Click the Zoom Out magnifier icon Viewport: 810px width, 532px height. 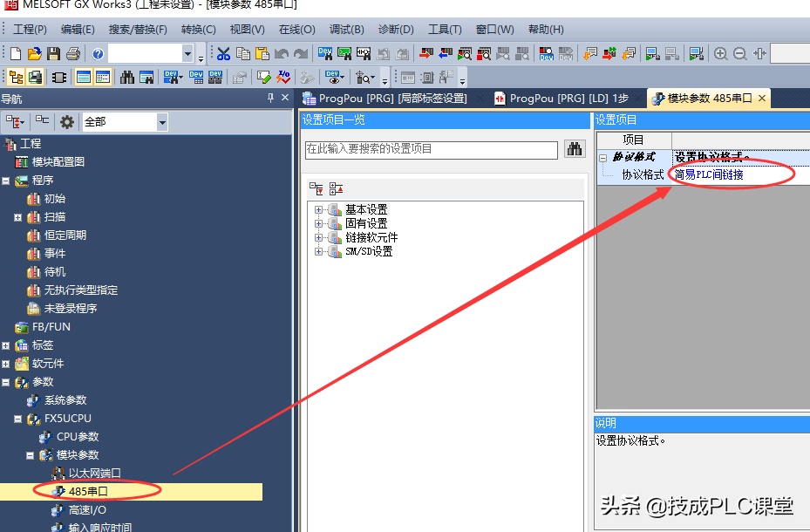coord(740,54)
